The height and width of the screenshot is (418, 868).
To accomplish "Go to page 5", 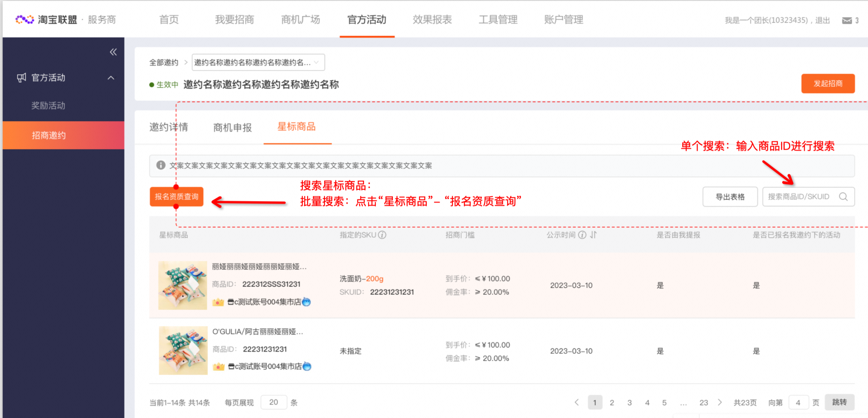I will (x=664, y=403).
